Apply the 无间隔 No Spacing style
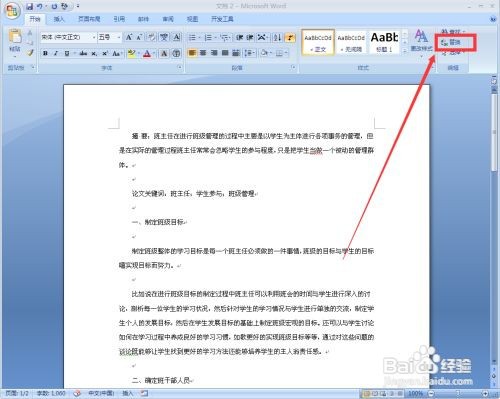 click(x=351, y=42)
